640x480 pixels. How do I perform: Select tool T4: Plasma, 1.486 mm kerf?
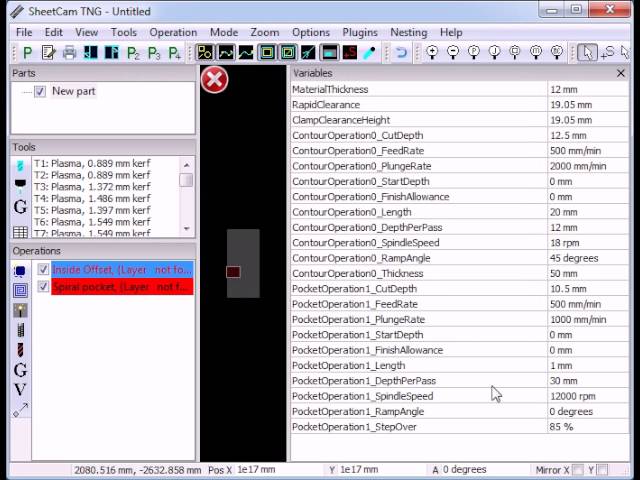coord(92,199)
